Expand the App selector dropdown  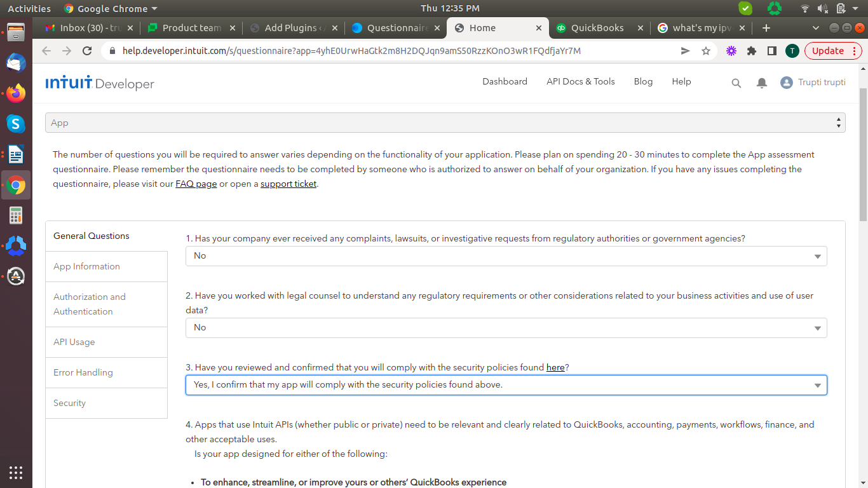pyautogui.click(x=445, y=123)
